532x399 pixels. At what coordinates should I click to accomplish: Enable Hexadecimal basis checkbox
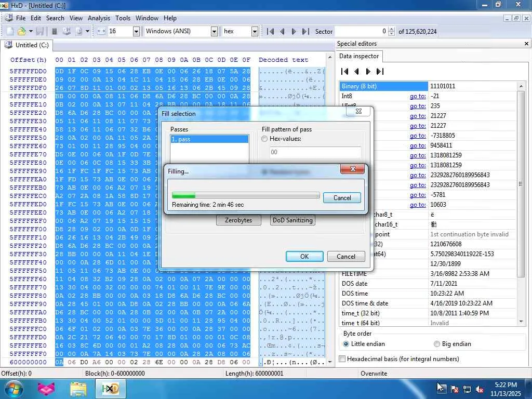click(x=342, y=359)
